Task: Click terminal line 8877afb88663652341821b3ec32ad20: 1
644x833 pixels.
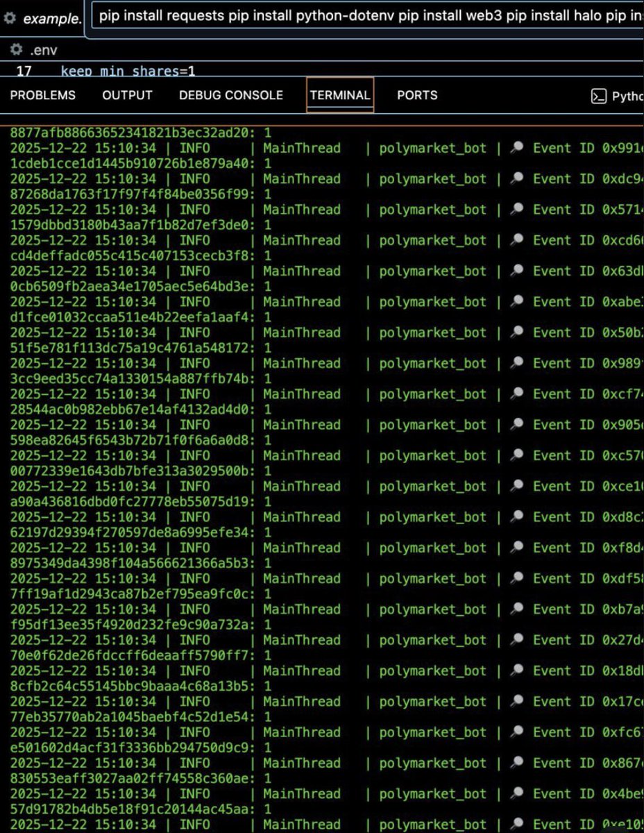Action: pyautogui.click(x=141, y=133)
